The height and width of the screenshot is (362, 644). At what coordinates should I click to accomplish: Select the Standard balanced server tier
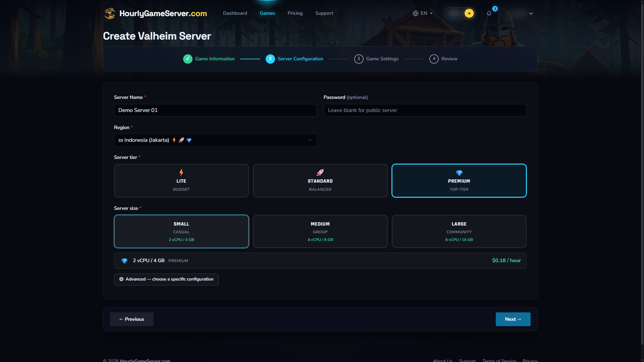point(320,181)
